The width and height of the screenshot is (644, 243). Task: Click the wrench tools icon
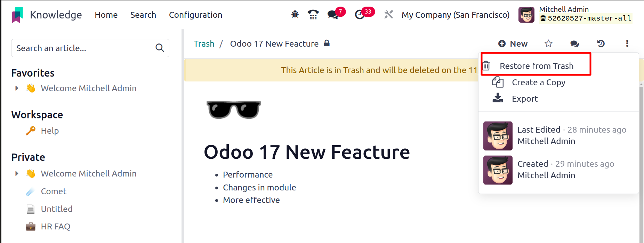[388, 15]
